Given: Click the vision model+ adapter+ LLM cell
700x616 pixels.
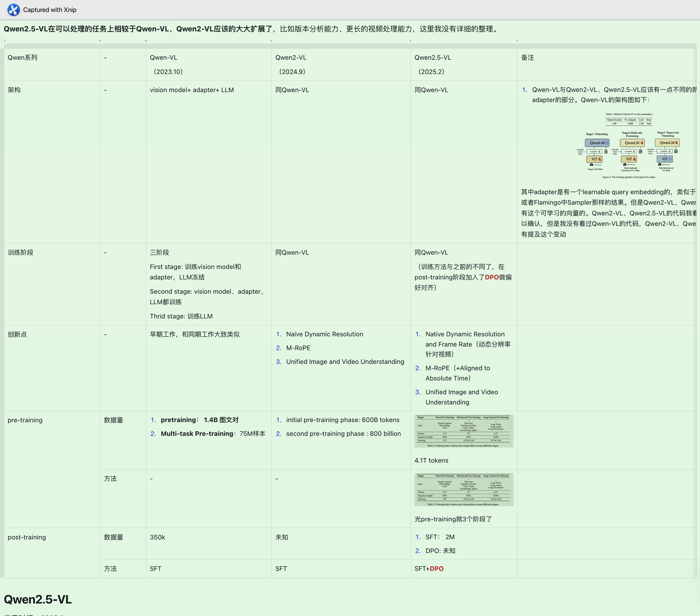Looking at the screenshot, I should click(192, 90).
